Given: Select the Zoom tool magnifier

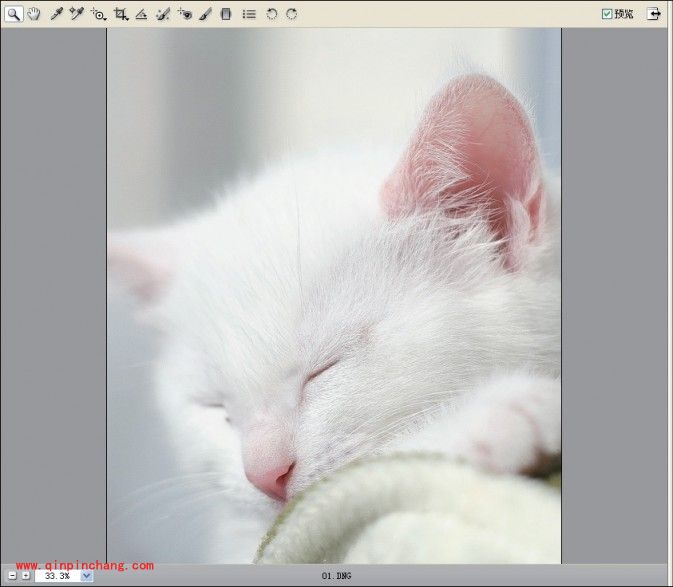Looking at the screenshot, I should (13, 14).
